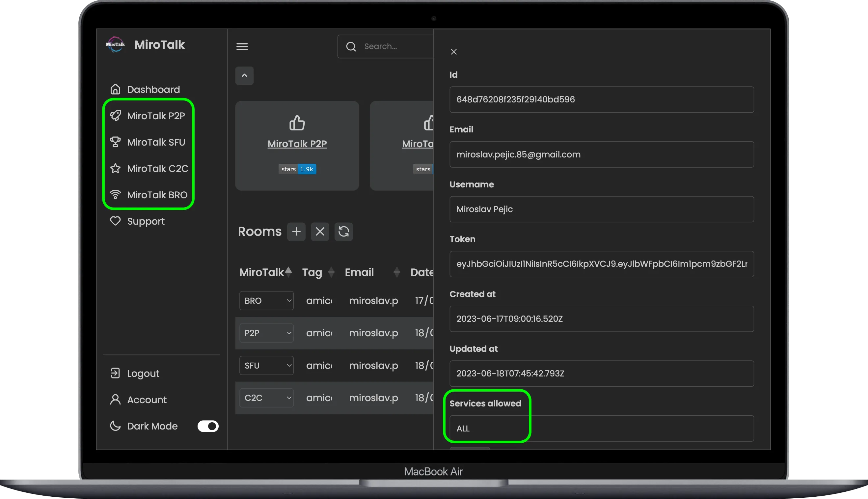Click the Updated at field
Viewport: 868px width, 499px height.
(602, 374)
